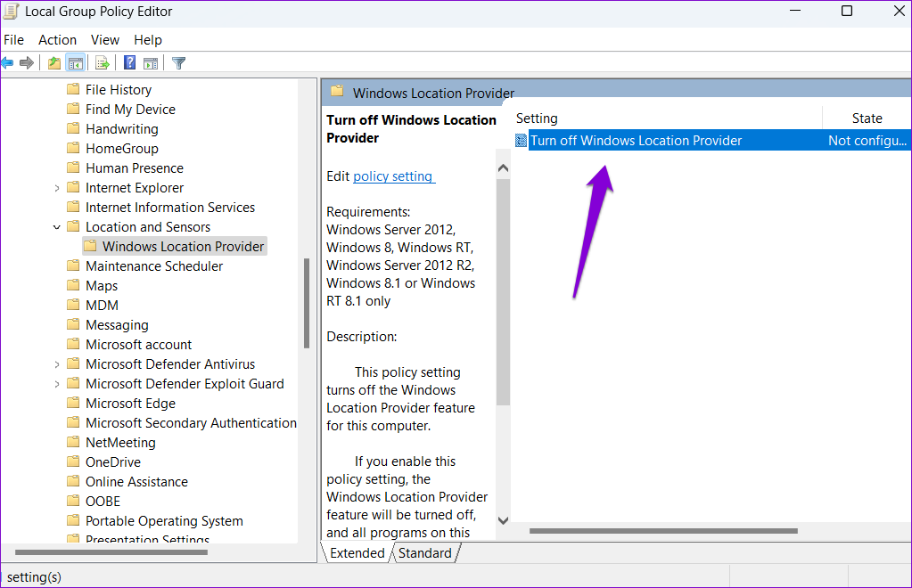Image resolution: width=912 pixels, height=588 pixels.
Task: Switch to the Extended tab
Action: click(357, 553)
